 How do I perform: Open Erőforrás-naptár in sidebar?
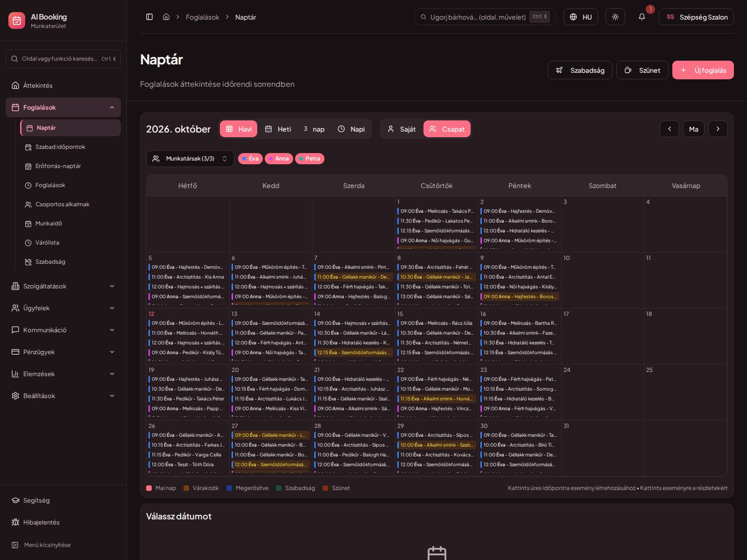tap(70, 166)
